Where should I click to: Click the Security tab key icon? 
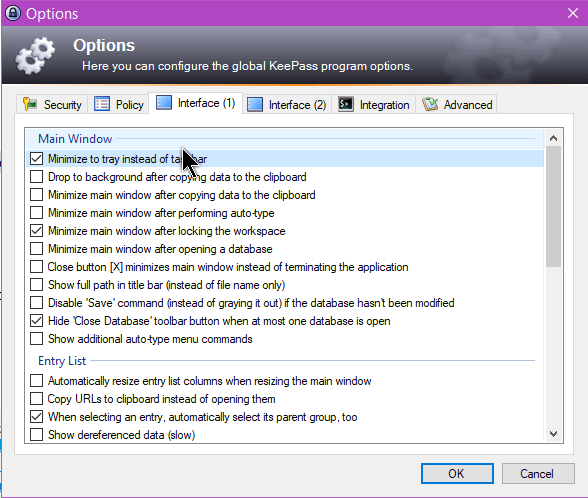point(29,104)
